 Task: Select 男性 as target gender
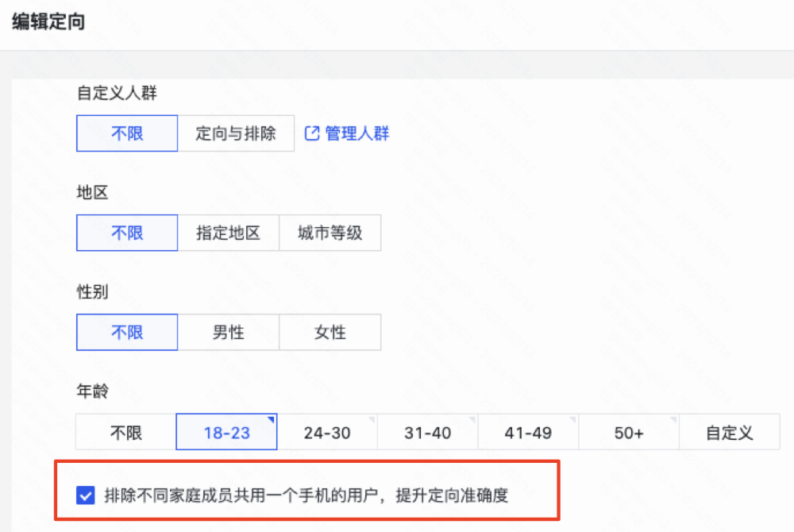tap(228, 332)
